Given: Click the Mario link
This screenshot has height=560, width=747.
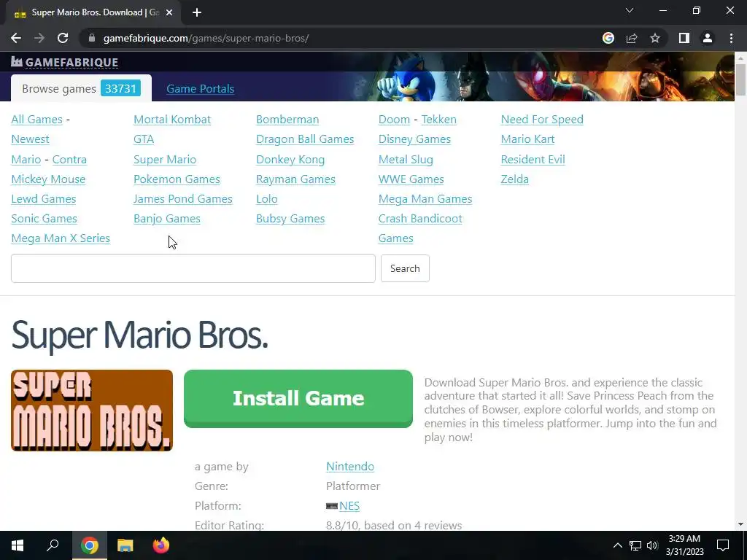Looking at the screenshot, I should coord(26,160).
